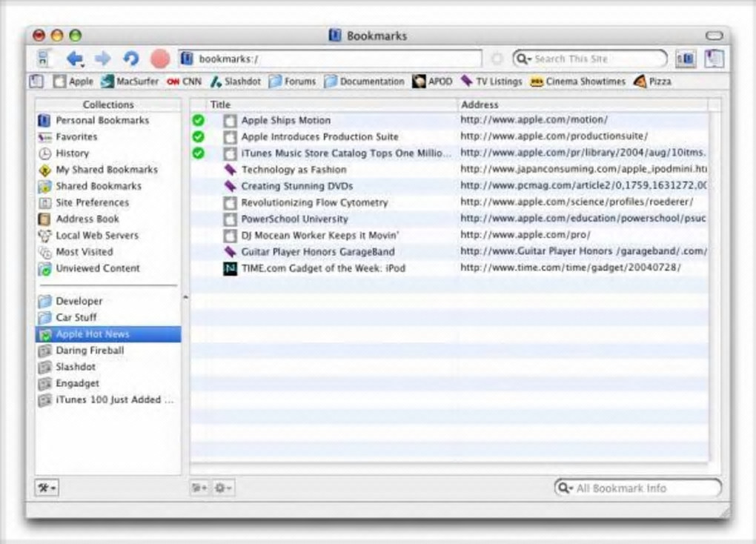Sort by the Title column header

pyautogui.click(x=332, y=105)
